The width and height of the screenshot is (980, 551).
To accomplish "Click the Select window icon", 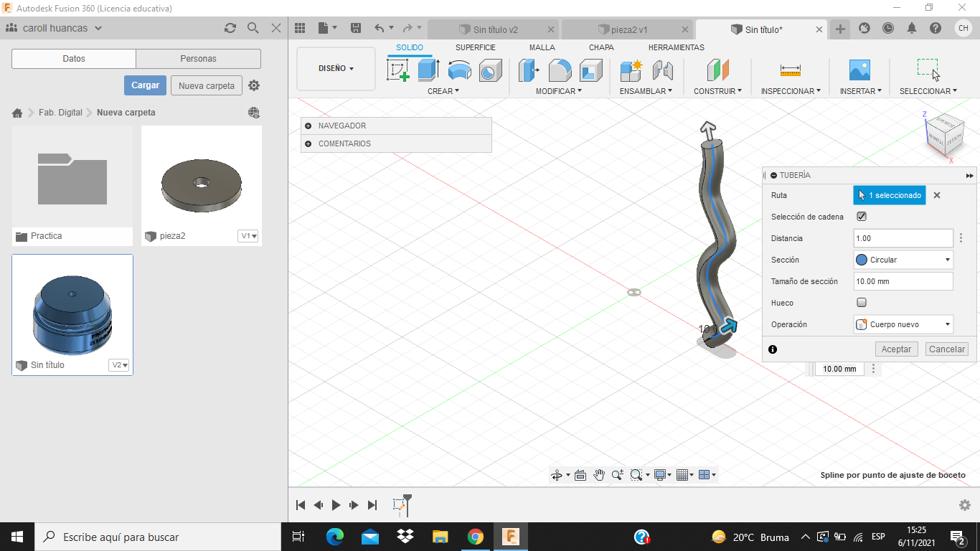I will [928, 70].
